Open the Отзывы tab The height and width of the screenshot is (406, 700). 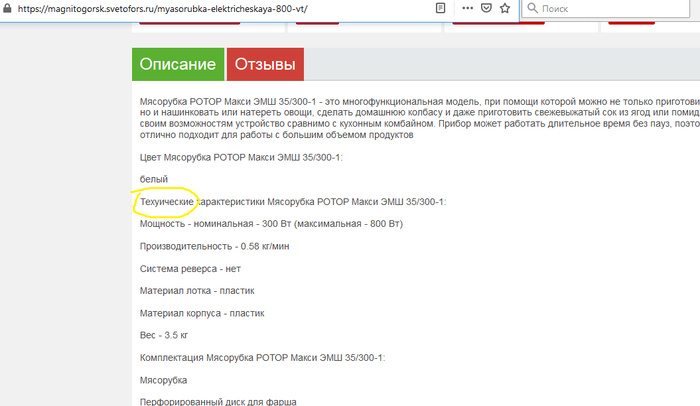pos(265,64)
